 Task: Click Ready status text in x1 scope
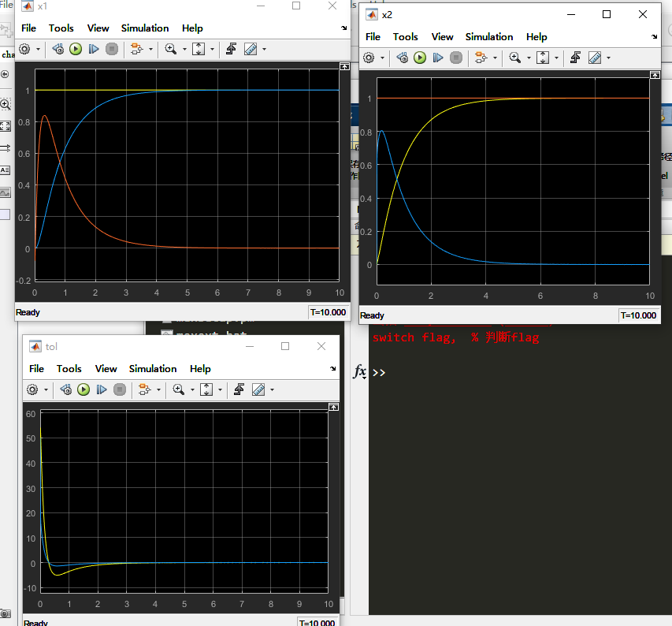(x=28, y=312)
